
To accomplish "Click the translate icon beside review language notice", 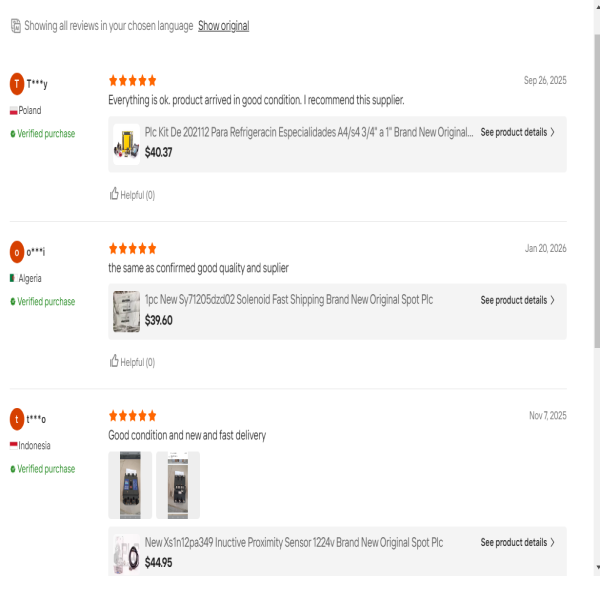I will click(x=16, y=26).
